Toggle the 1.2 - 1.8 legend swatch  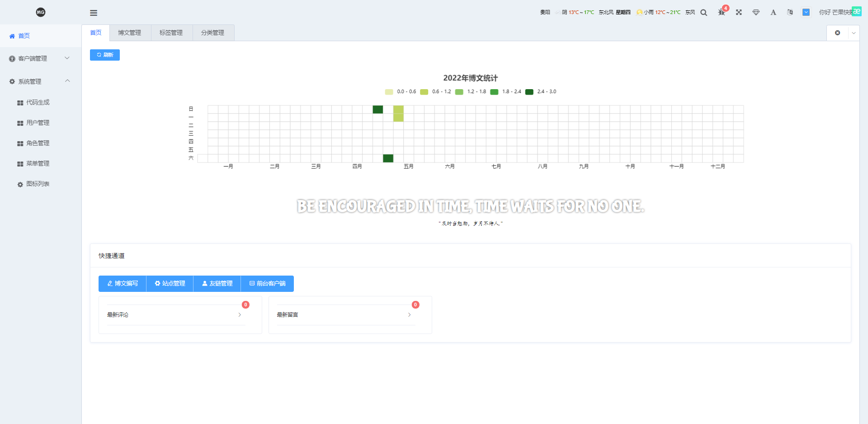459,92
